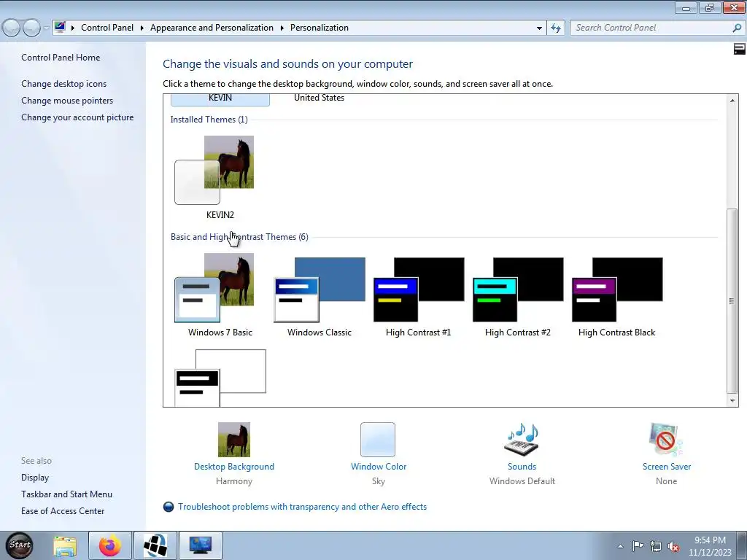This screenshot has height=560, width=747.
Task: Show hidden tray icons arrow
Action: pos(620,546)
